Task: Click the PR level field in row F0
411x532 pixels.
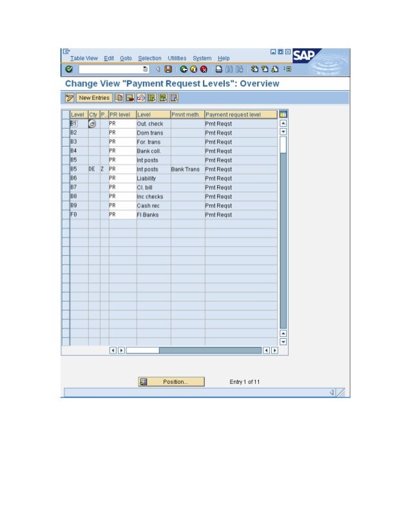Action: [x=122, y=214]
